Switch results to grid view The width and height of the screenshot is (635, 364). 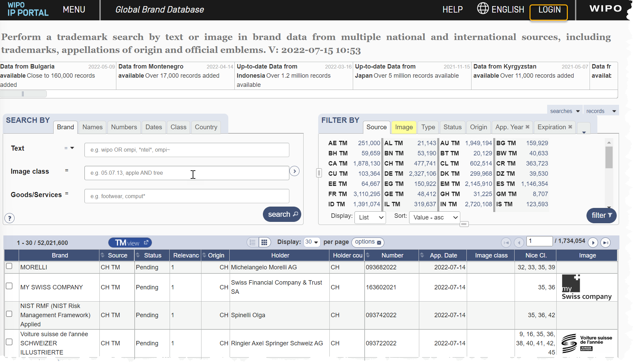(x=265, y=242)
